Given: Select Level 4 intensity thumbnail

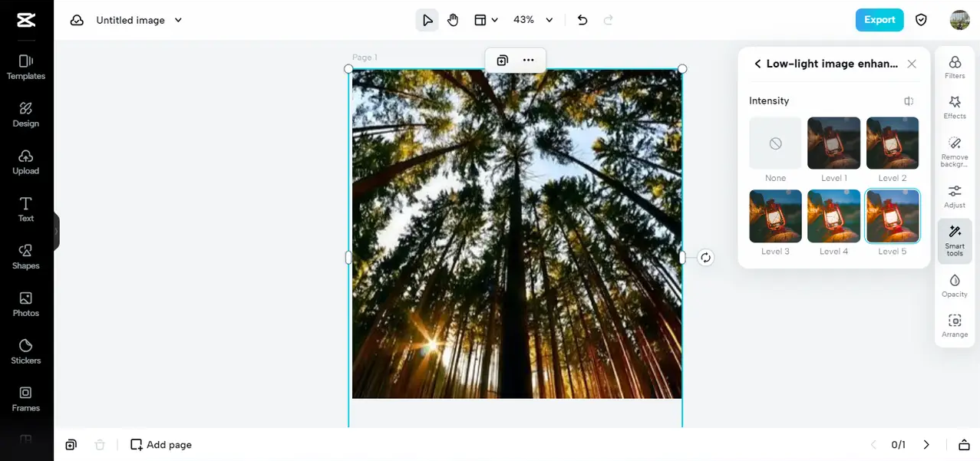Looking at the screenshot, I should click(833, 216).
